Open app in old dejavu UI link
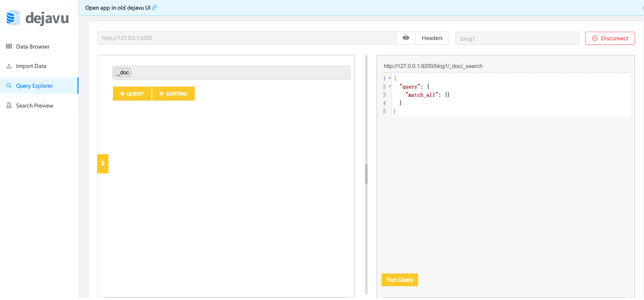 click(118, 8)
